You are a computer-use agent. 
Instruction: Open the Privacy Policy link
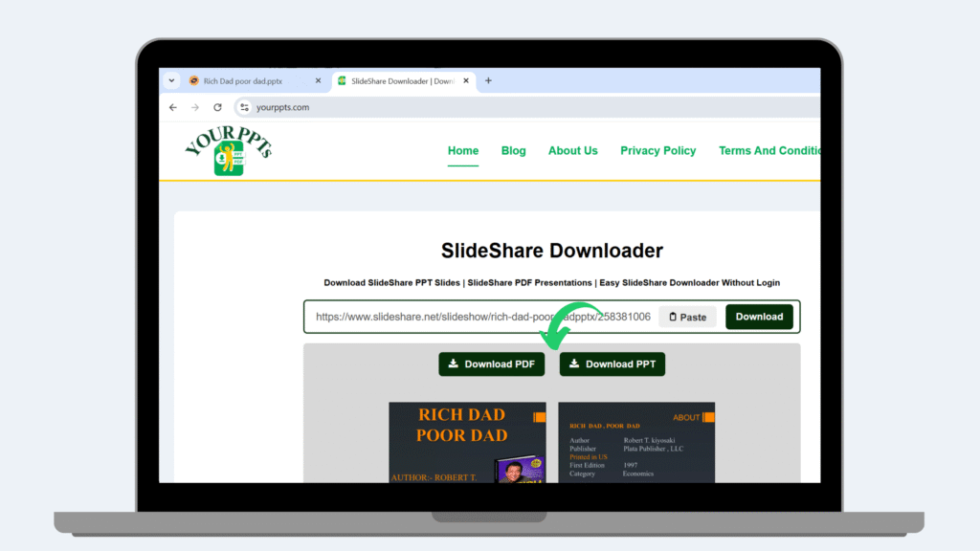[657, 150]
